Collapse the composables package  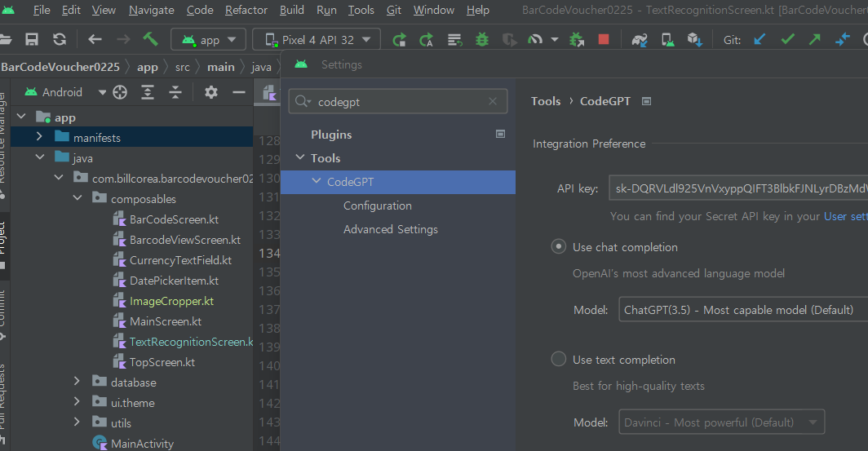(x=77, y=198)
